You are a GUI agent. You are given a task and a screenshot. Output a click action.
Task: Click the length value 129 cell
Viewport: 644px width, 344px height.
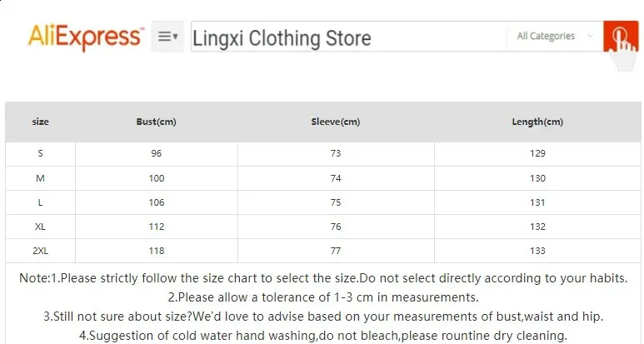click(537, 153)
